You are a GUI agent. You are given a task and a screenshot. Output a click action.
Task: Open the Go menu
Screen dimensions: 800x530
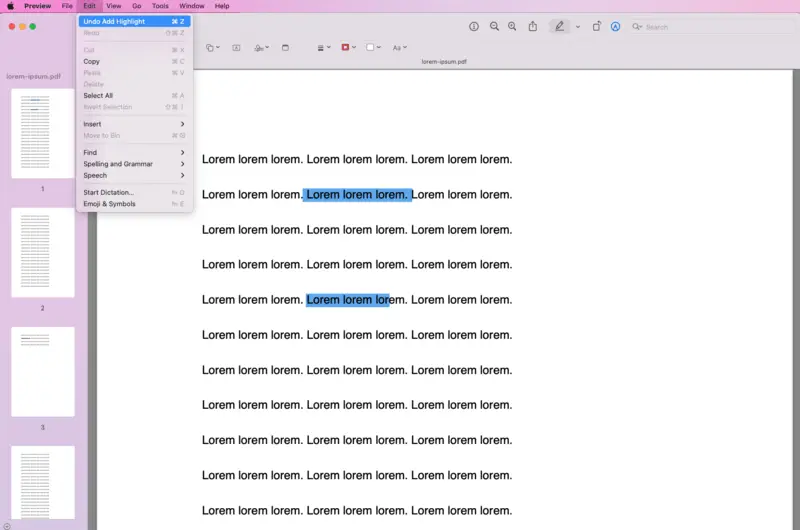pos(136,6)
